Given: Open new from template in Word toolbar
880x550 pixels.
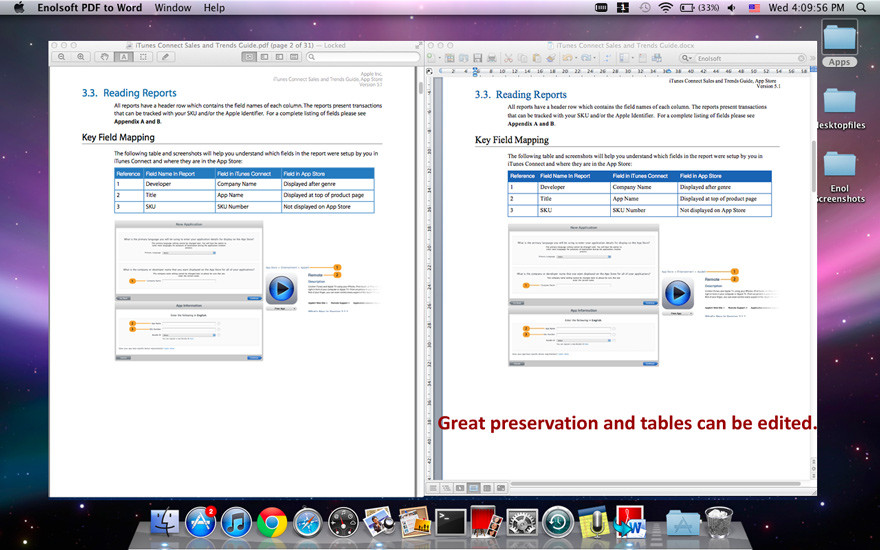Looking at the screenshot, I should [x=450, y=58].
